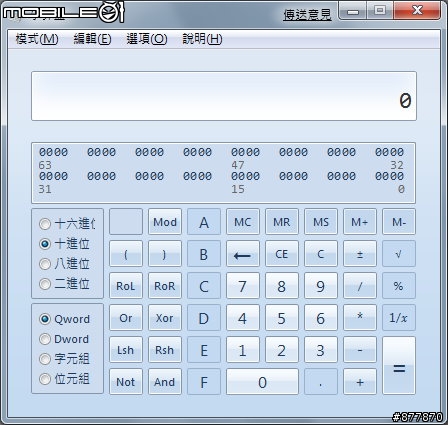Click the M+ button
This screenshot has height=425, width=448.
click(x=360, y=222)
